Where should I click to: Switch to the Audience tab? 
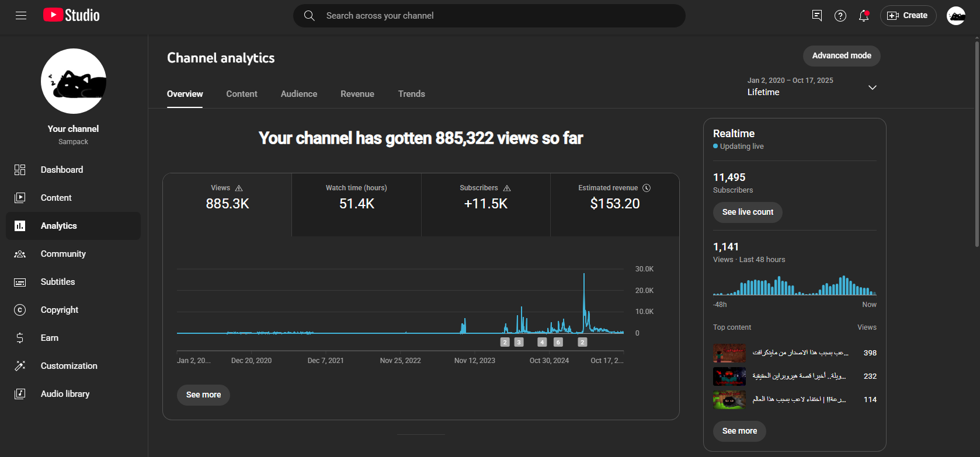tap(299, 94)
